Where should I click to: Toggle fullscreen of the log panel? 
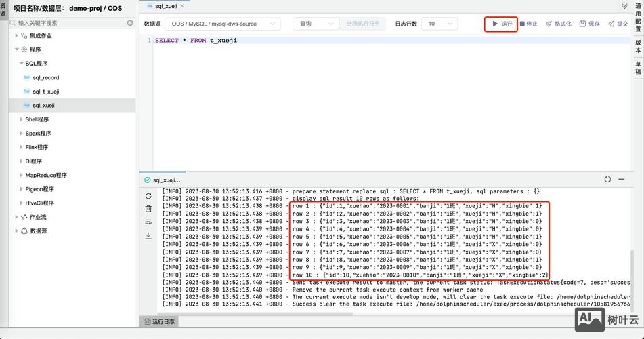coord(608,180)
